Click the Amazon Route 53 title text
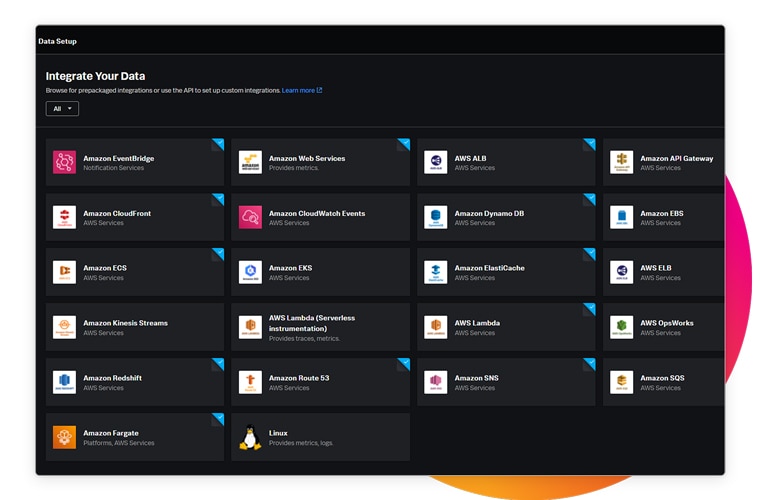This screenshot has height=500, width=760. [x=299, y=378]
